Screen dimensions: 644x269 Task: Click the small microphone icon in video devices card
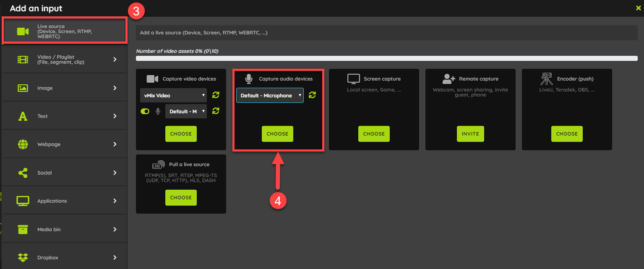coord(158,111)
